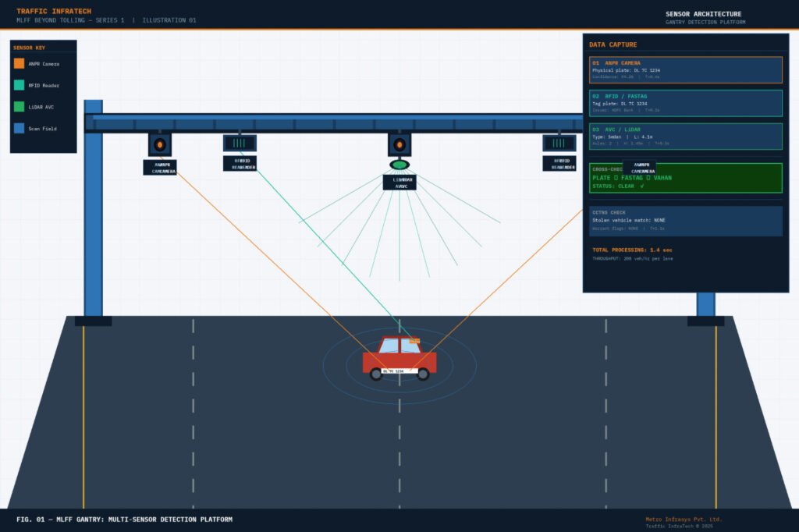
Task: Click the teal RFID Reader key swatch
Action: coord(20,85)
